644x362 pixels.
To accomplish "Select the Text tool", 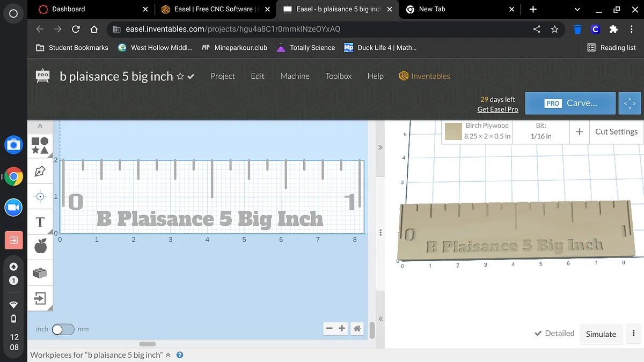I will 40,222.
